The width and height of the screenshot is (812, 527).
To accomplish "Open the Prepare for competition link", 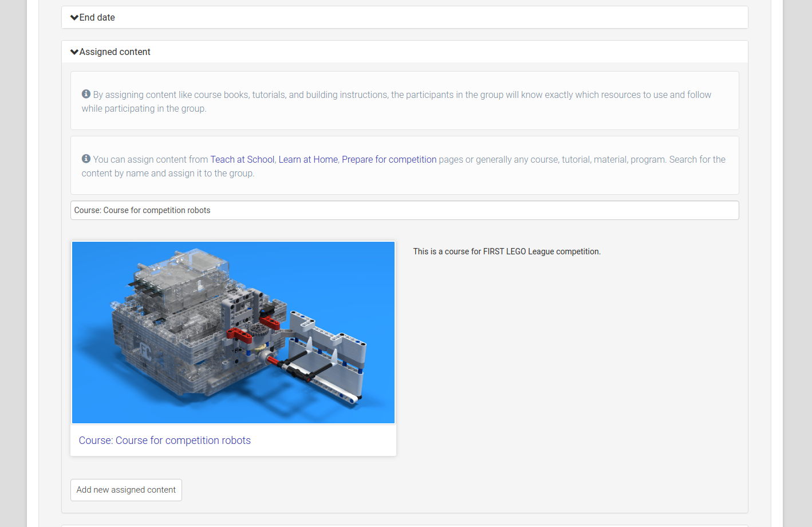I will pos(389,159).
